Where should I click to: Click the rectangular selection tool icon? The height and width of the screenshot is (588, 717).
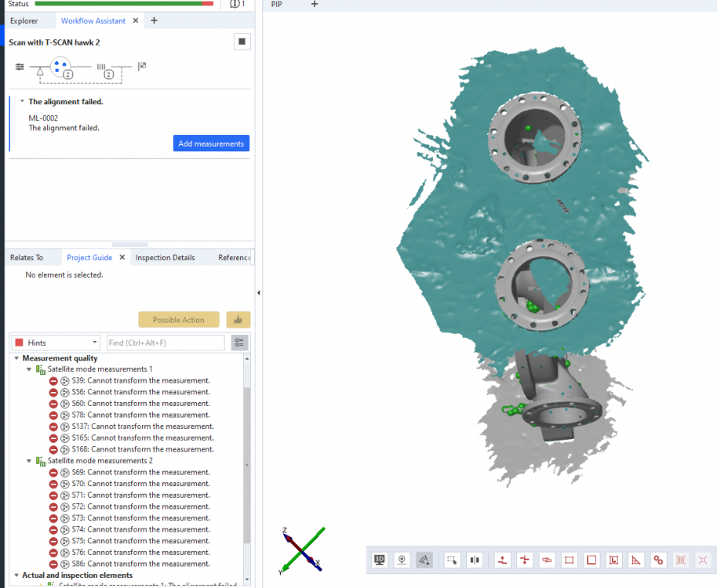click(x=452, y=560)
